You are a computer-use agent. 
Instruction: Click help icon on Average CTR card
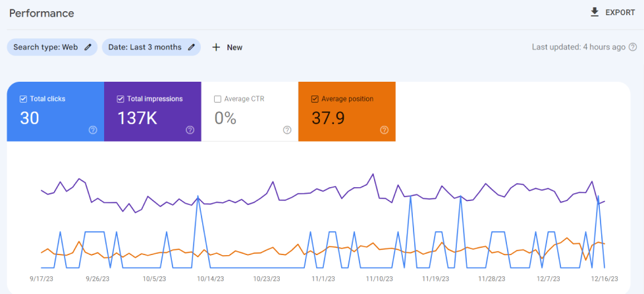coord(287,130)
